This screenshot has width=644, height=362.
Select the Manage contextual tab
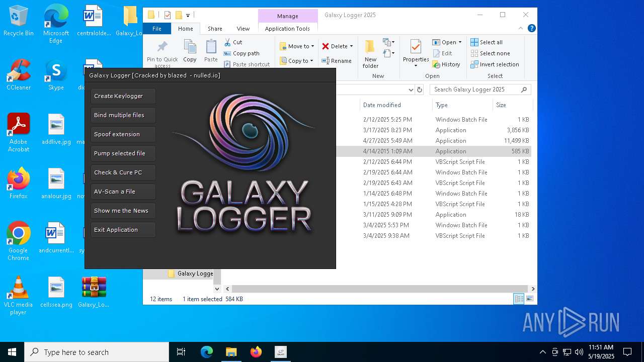288,16
